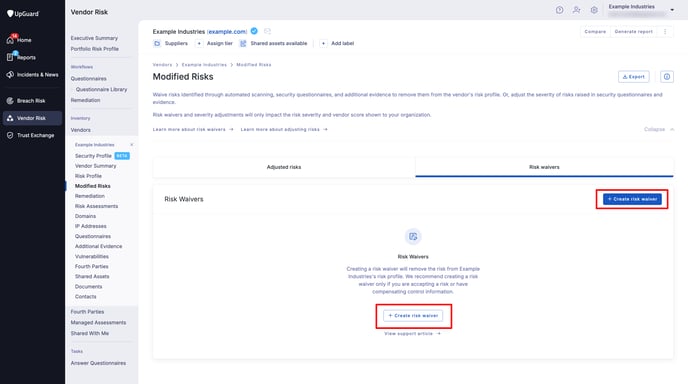Click the Shared assets available icon

click(243, 43)
